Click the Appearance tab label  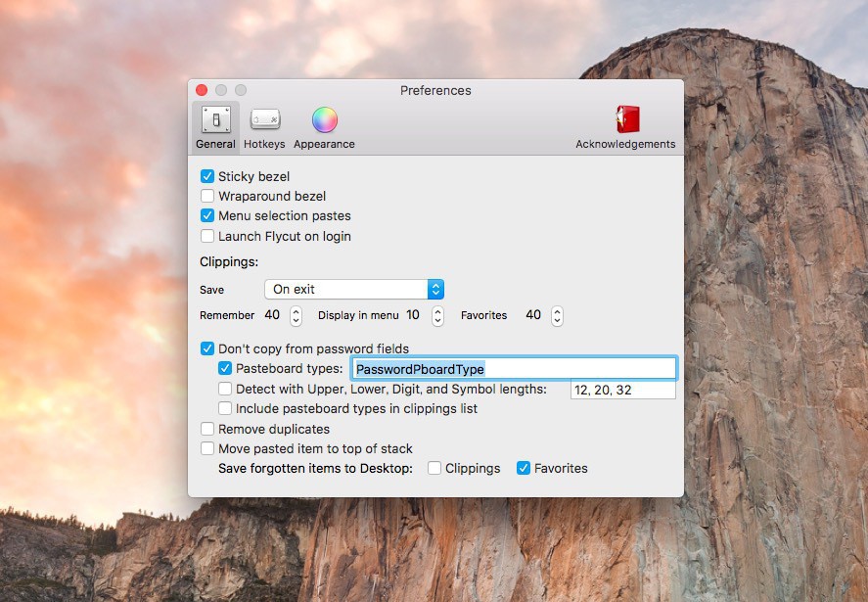click(x=324, y=144)
